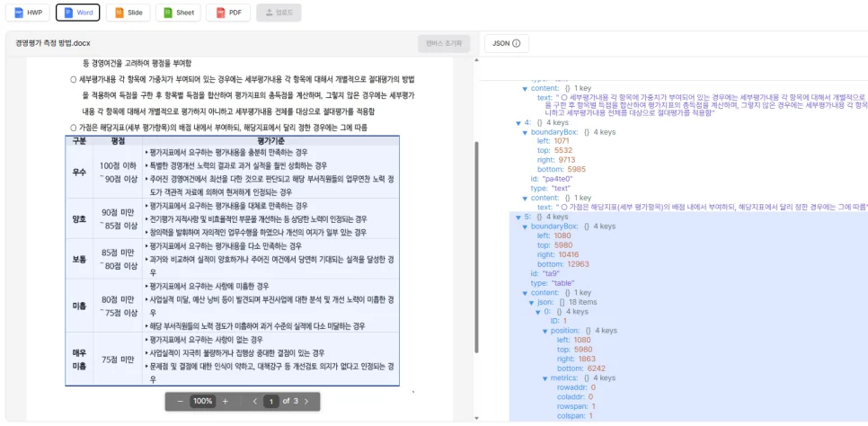Open the JSON view tab
868x426 pixels.
[x=506, y=43]
